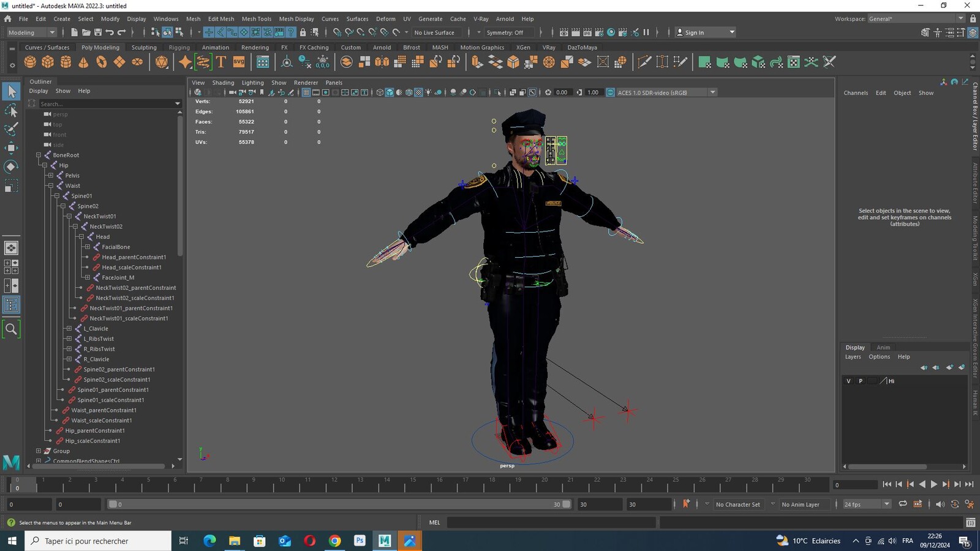
Task: Switch to the Rigging shelf tab
Action: click(179, 47)
